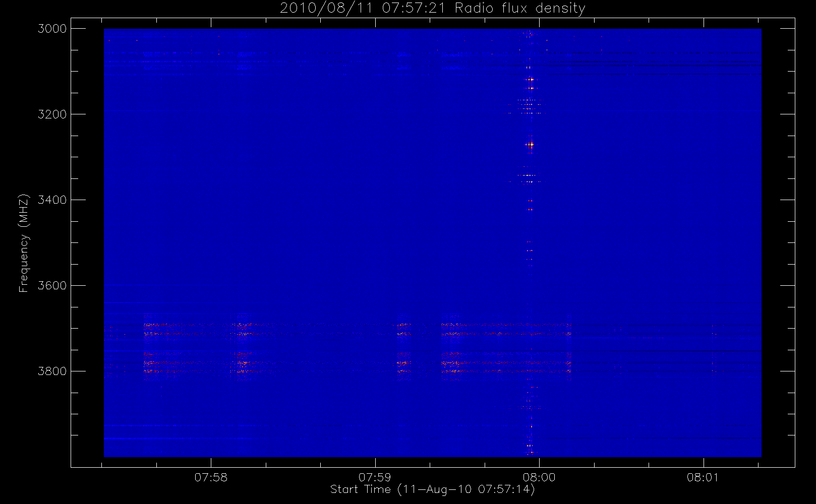Click the 'Start Time (11-Aug-10 07:57:14)' label

432,489
